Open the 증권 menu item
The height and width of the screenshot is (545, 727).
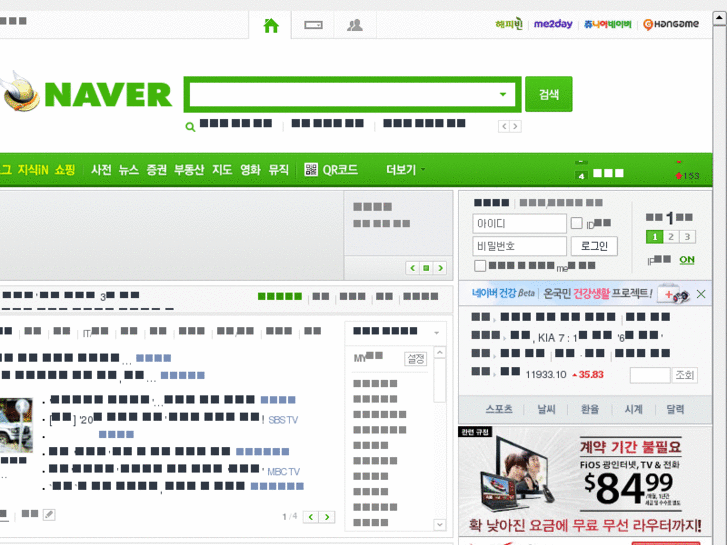click(x=156, y=170)
